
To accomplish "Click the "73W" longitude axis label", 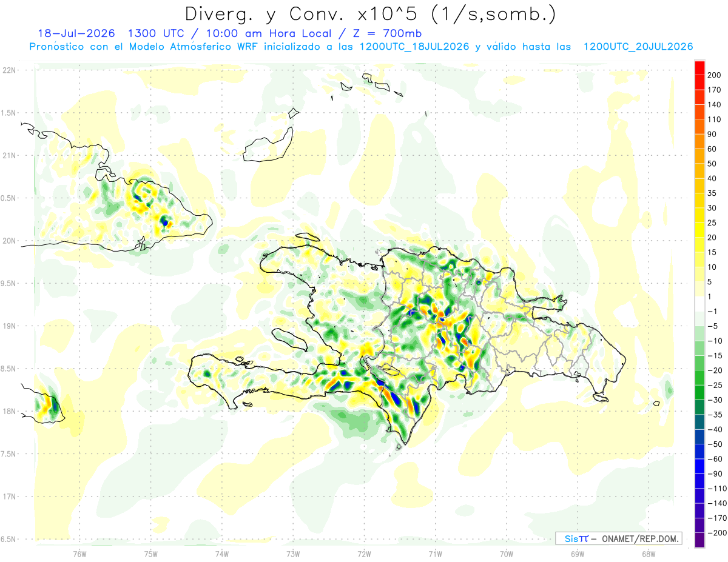I will click(293, 553).
